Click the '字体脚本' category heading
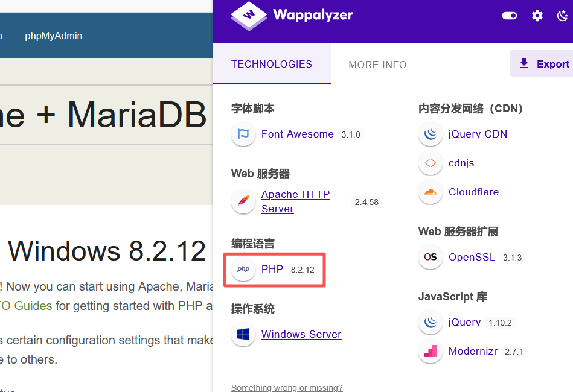Screen dimensions: 573x392 pyautogui.click(x=252, y=109)
